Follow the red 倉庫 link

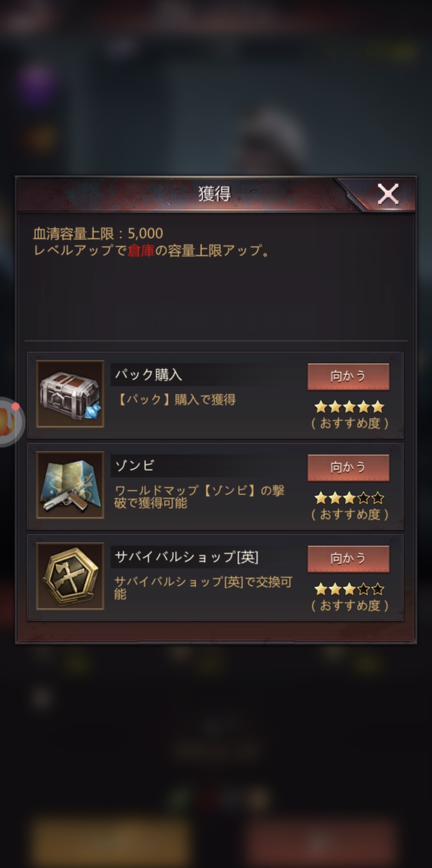[x=141, y=250]
